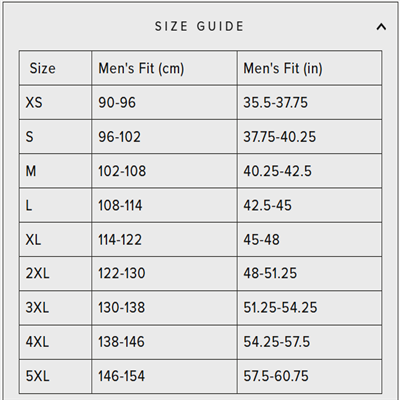Select the XS size cell

55,102
